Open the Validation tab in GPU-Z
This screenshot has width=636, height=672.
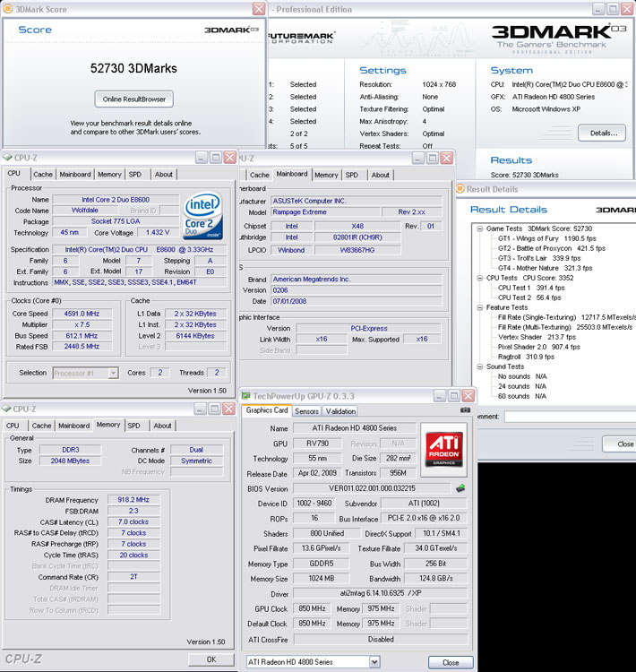340,411
